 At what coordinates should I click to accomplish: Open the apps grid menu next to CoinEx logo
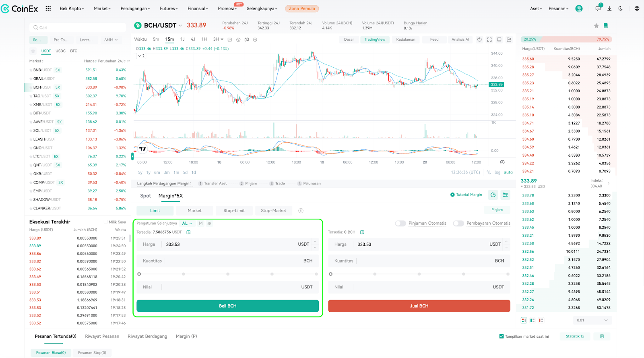pos(48,8)
